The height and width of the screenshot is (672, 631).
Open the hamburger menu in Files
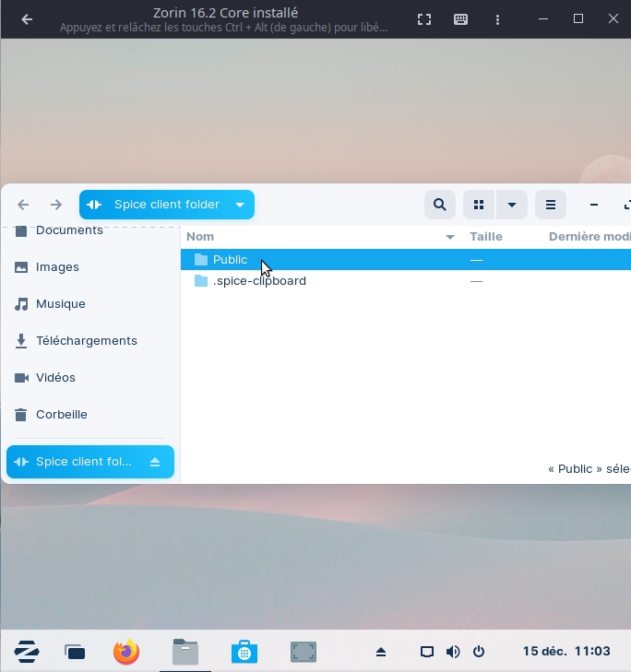[551, 205]
